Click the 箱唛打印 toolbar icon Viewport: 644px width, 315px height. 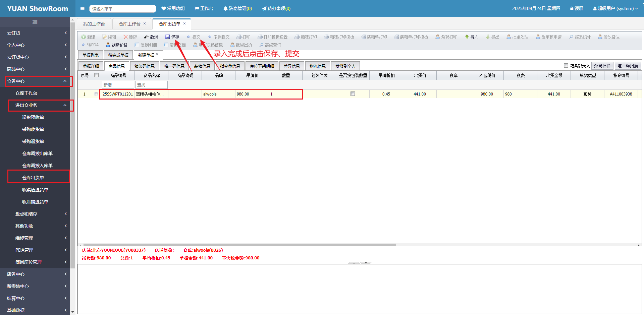pos(297,37)
